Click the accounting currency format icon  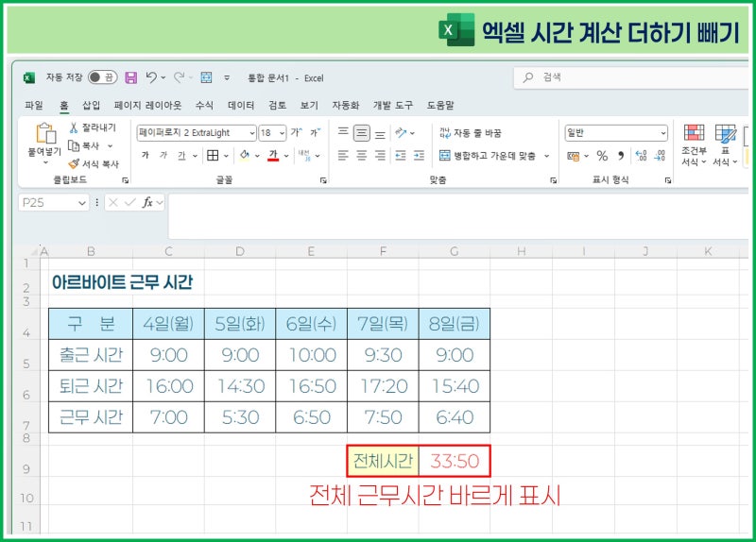[574, 156]
